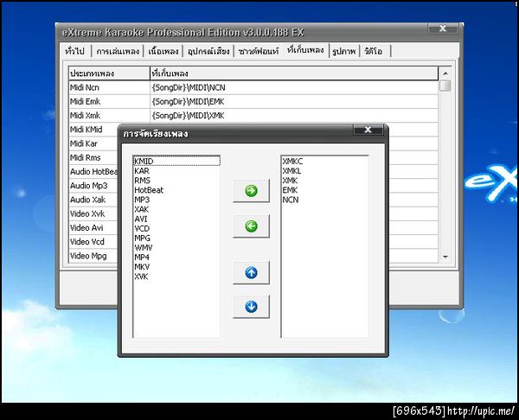
Task: Click the {SongDir}\MIDI\EMK path cell
Action: pyautogui.click(x=294, y=101)
